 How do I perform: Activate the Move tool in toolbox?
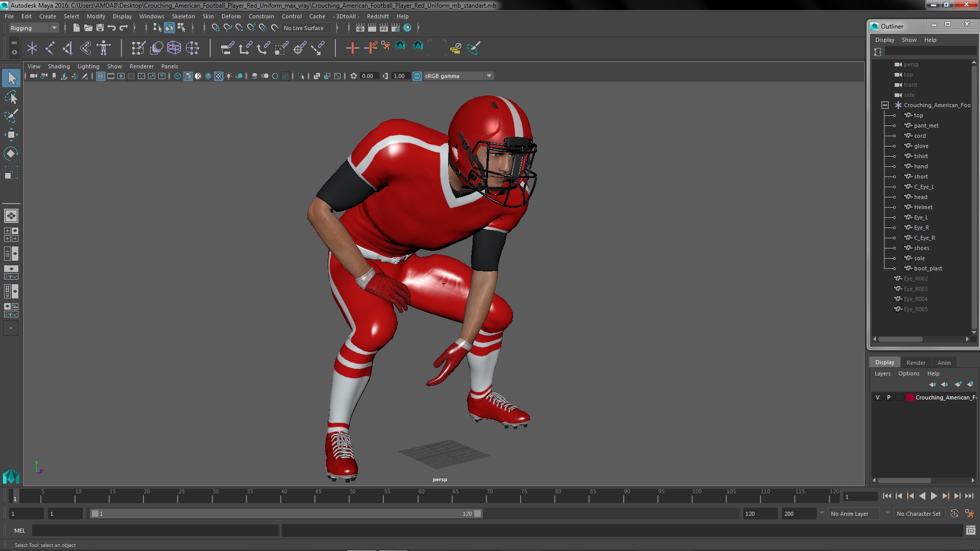pos(11,135)
